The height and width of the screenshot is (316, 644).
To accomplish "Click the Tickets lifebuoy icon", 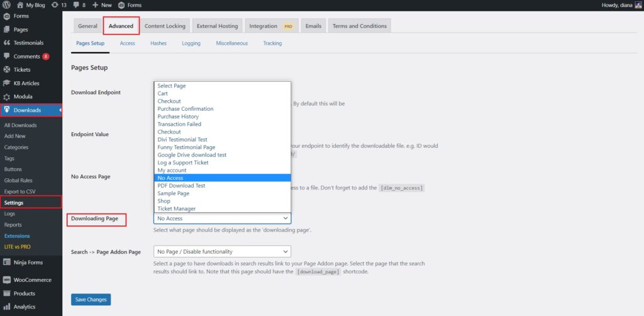I will point(6,69).
